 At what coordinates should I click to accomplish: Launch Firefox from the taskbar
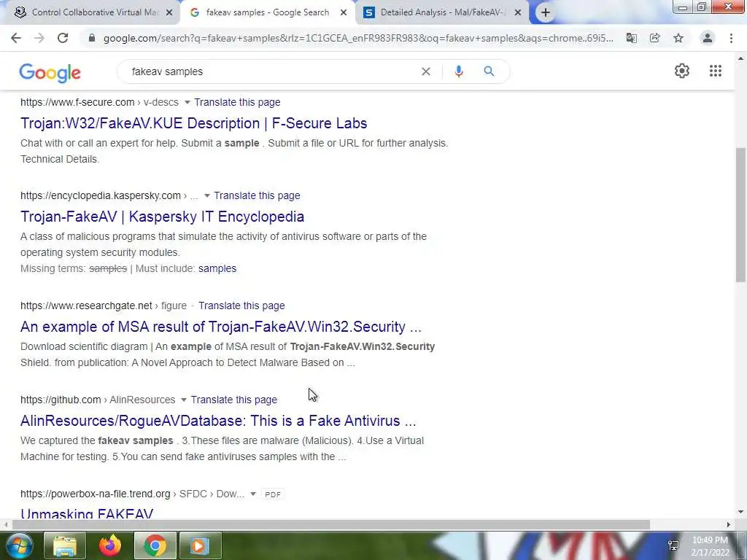point(110,545)
